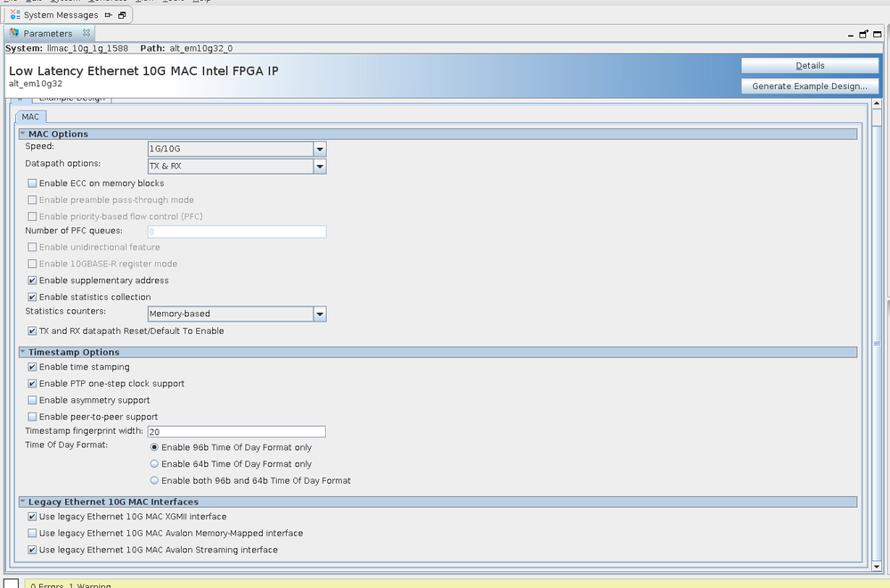The image size is (890, 588).
Task: Minimize the Parameters panel
Action: (x=851, y=35)
